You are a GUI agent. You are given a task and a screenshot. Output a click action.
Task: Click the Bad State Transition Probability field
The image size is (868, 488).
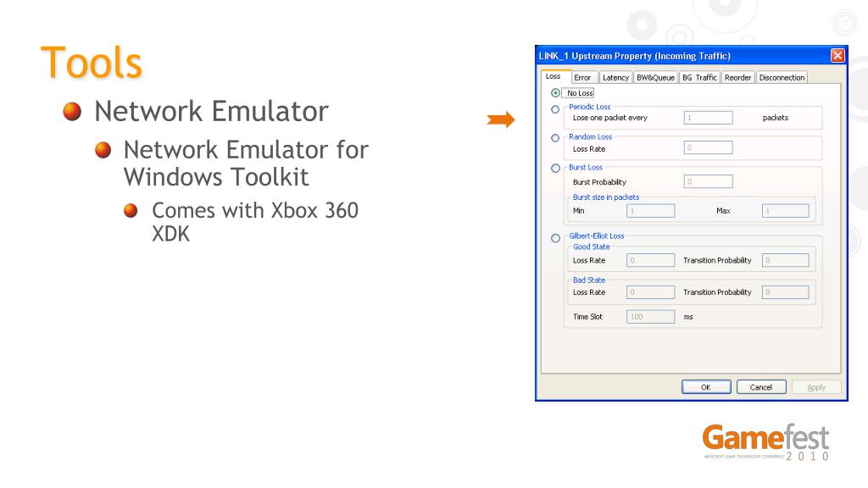pos(786,292)
